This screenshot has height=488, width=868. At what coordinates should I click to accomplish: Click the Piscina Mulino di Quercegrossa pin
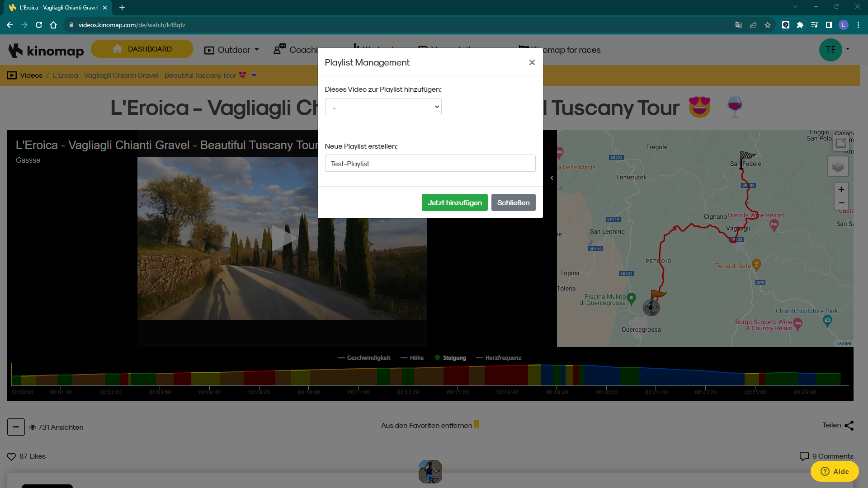pos(632,299)
